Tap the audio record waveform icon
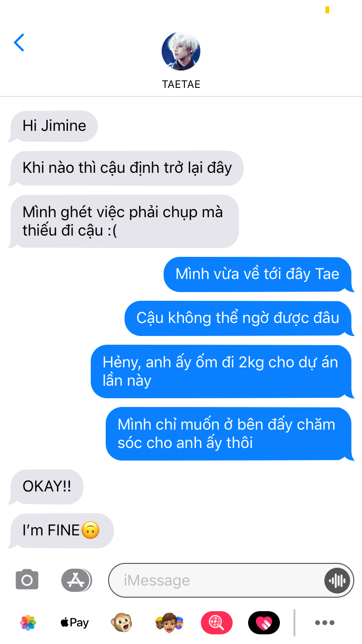The width and height of the screenshot is (362, 644). pos(337,580)
